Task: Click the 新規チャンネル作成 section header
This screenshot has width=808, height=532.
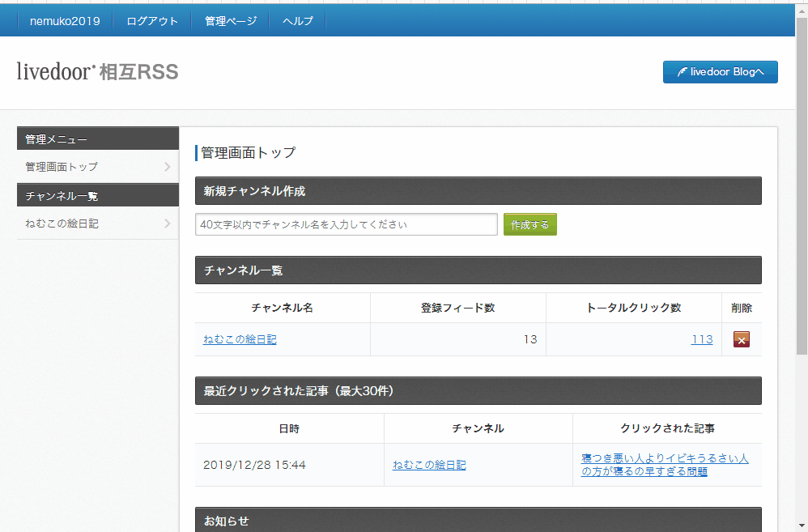Action: 478,191
